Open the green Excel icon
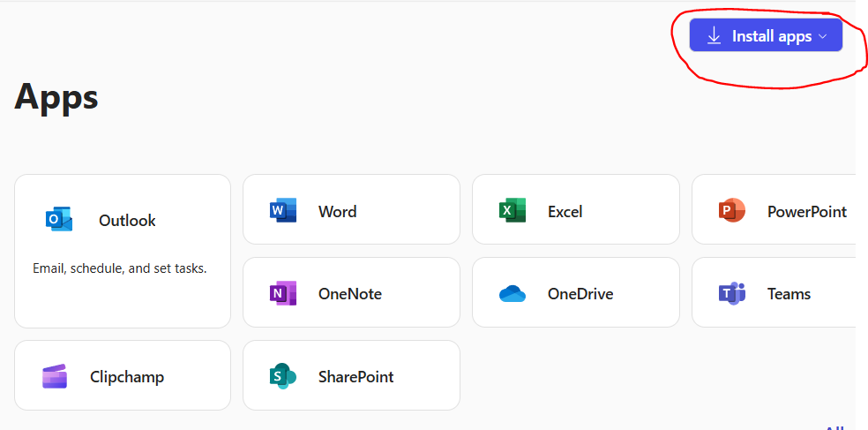The height and width of the screenshot is (430, 868). 512,210
